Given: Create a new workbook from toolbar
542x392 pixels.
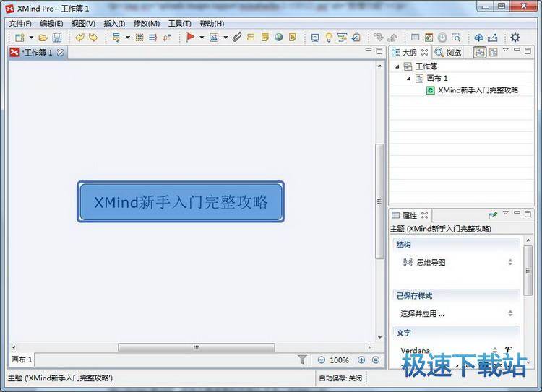Looking at the screenshot, I should point(20,38).
